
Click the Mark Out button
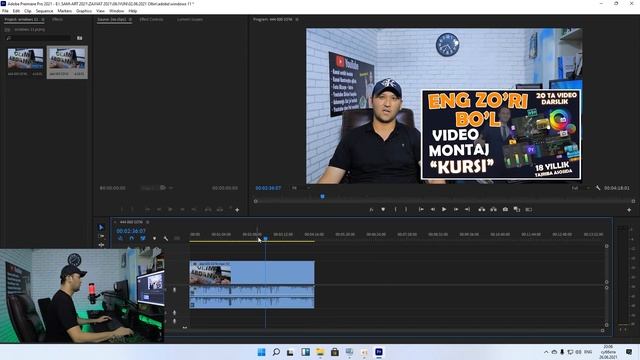(x=406, y=209)
